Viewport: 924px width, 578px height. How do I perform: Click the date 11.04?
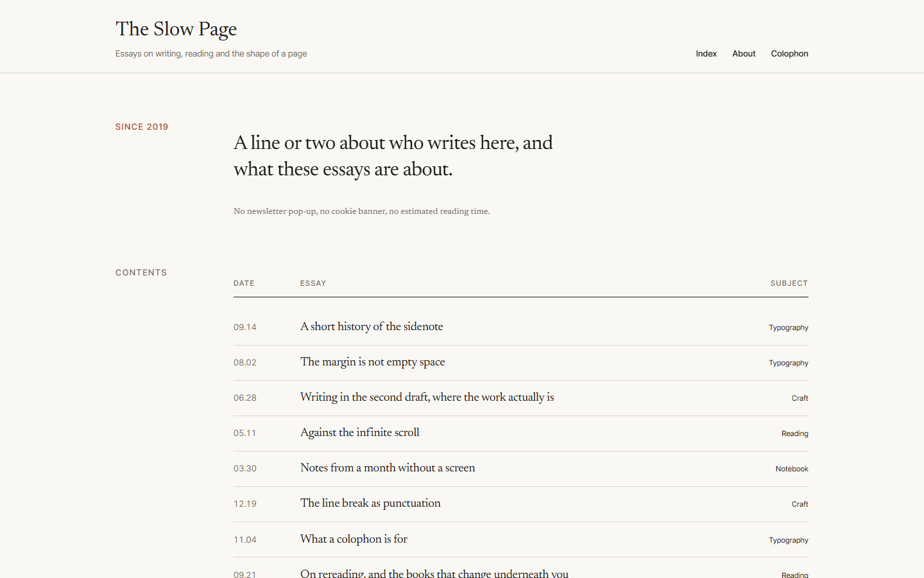(245, 539)
